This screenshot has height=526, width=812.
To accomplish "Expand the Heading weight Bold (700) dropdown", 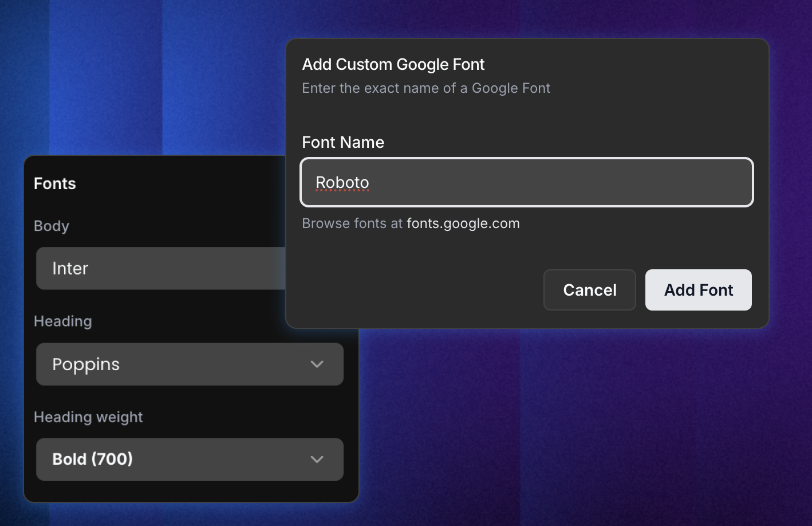I will coord(189,460).
